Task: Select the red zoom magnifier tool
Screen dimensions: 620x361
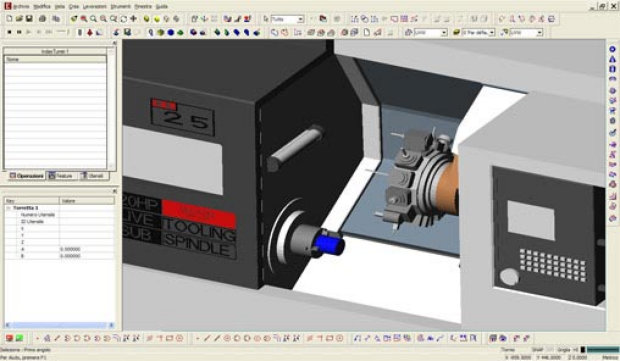Action: click(x=84, y=19)
